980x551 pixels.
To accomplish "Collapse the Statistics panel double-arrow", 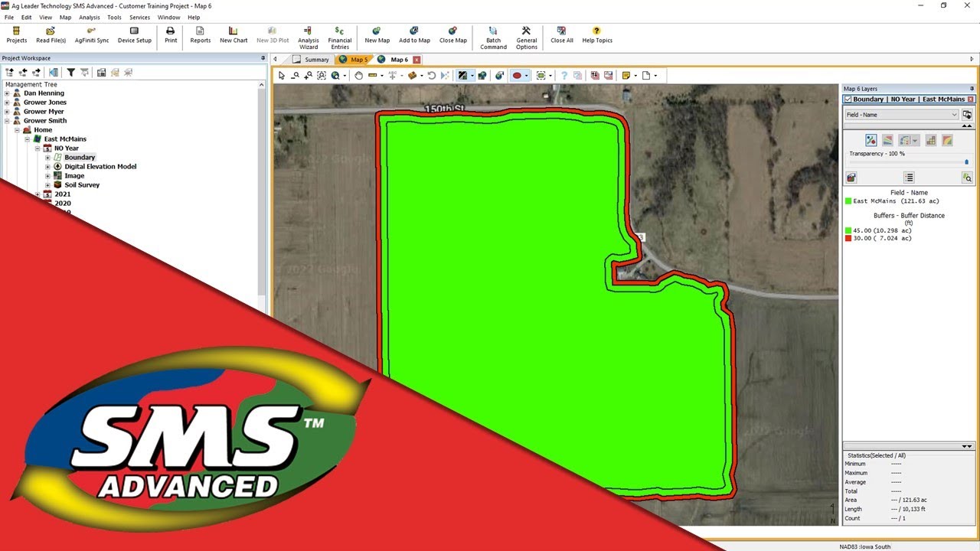I will [967, 446].
